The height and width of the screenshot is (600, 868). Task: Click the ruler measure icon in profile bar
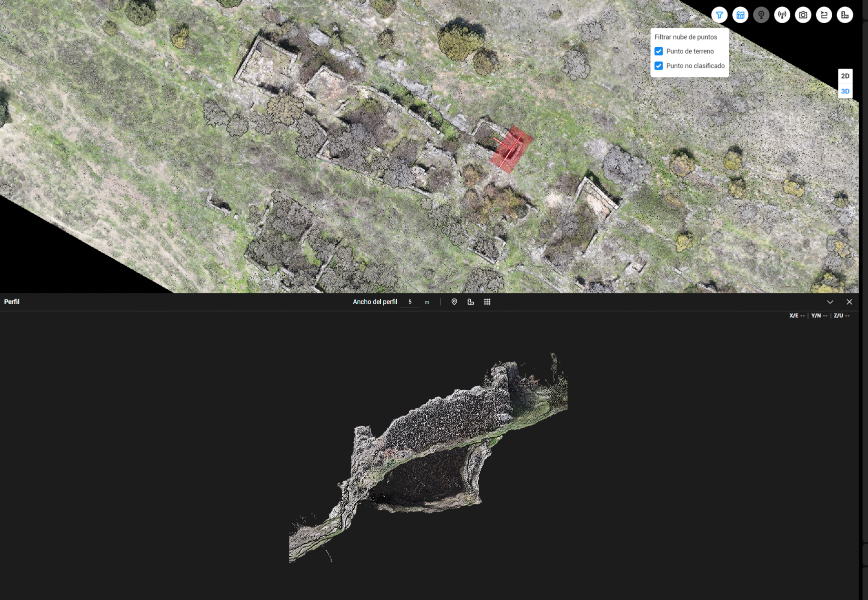pyautogui.click(x=471, y=302)
